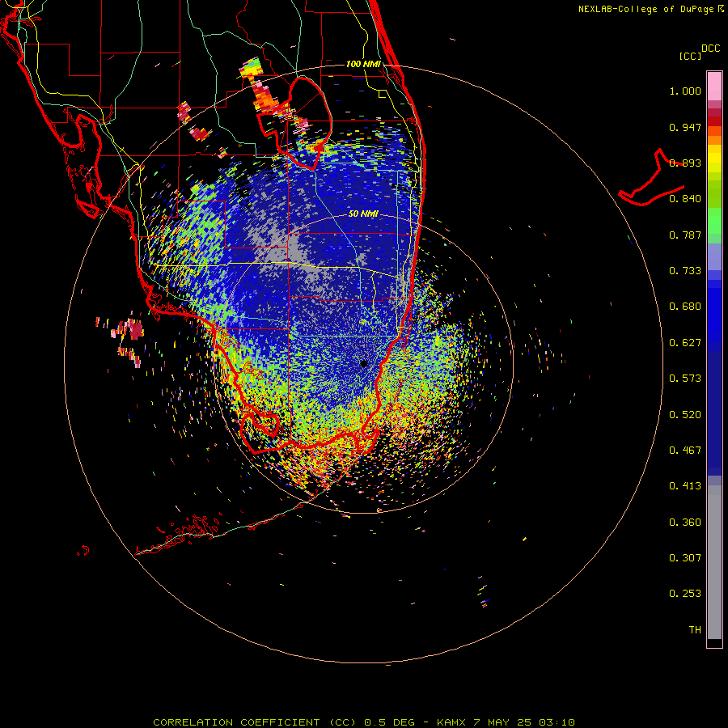Click the 0.627 color scale value
Screen dimensions: 728x728
tap(685, 343)
